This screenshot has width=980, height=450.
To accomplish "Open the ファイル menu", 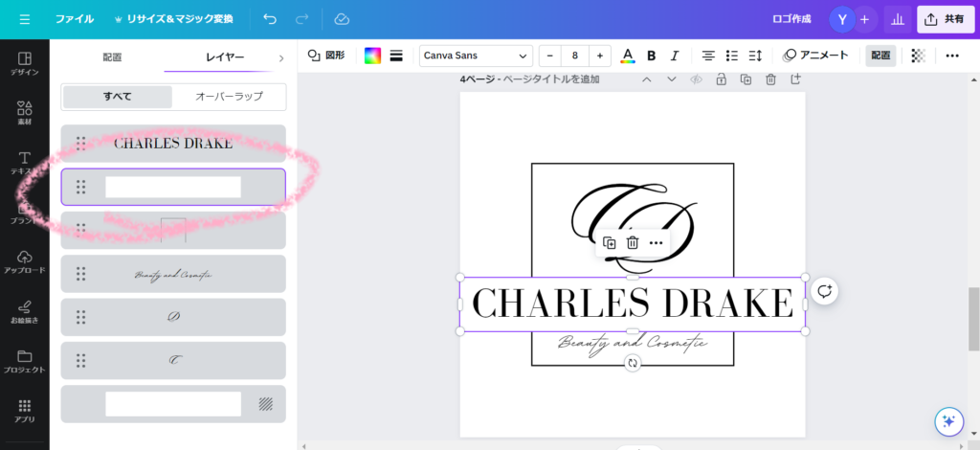I will point(75,19).
